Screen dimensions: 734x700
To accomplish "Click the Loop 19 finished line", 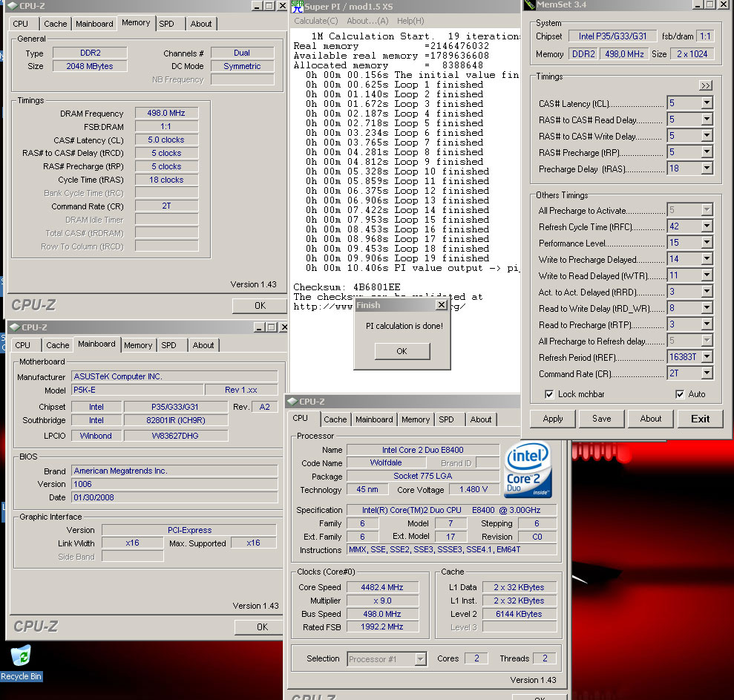I will pos(397,258).
